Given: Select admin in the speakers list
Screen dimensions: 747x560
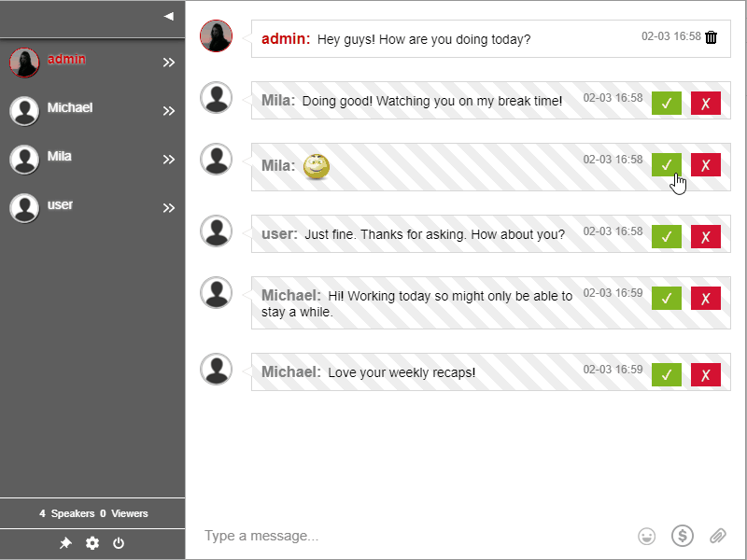Looking at the screenshot, I should pos(67,62).
